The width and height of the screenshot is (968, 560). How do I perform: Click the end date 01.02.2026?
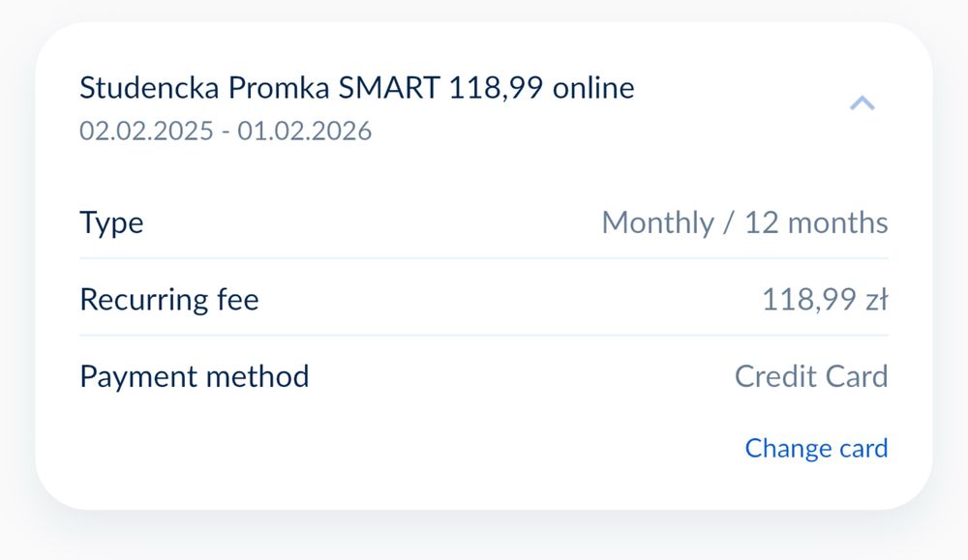click(305, 132)
